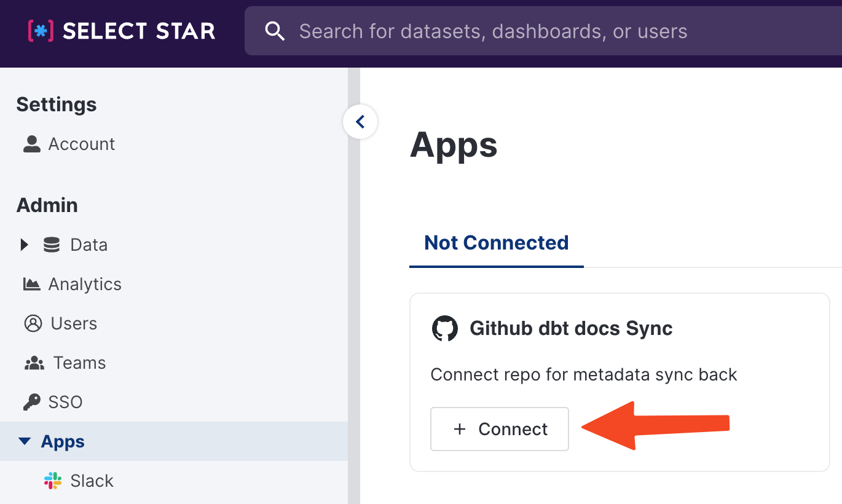This screenshot has width=842, height=504.
Task: Open Apps in the Admin menu
Action: tap(63, 441)
